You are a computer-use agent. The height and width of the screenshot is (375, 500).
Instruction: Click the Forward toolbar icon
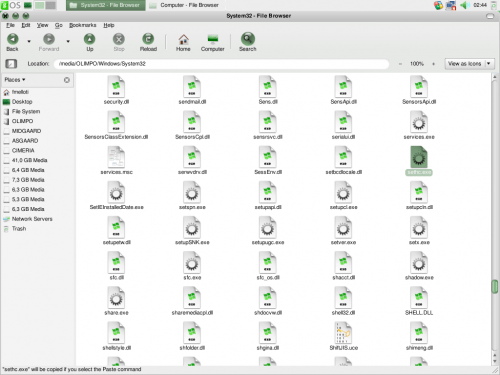point(49,39)
